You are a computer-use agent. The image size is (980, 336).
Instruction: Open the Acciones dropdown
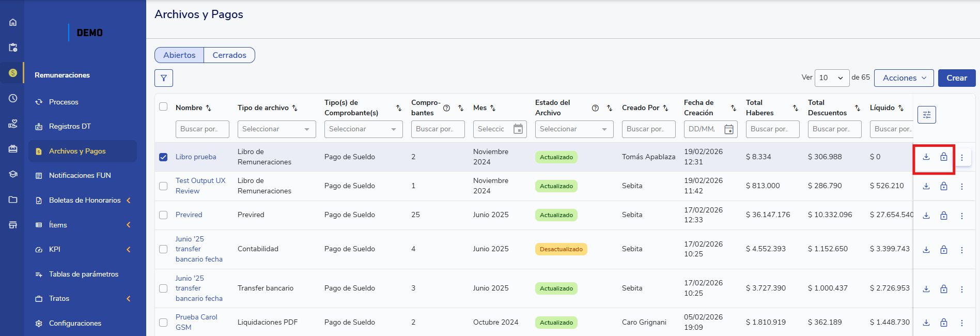point(904,78)
